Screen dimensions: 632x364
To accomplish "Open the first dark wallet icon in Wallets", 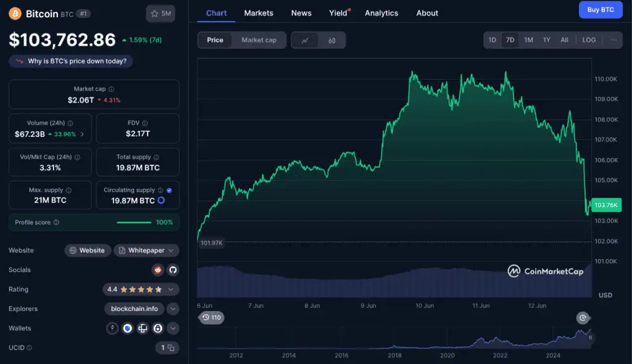I will click(112, 329).
